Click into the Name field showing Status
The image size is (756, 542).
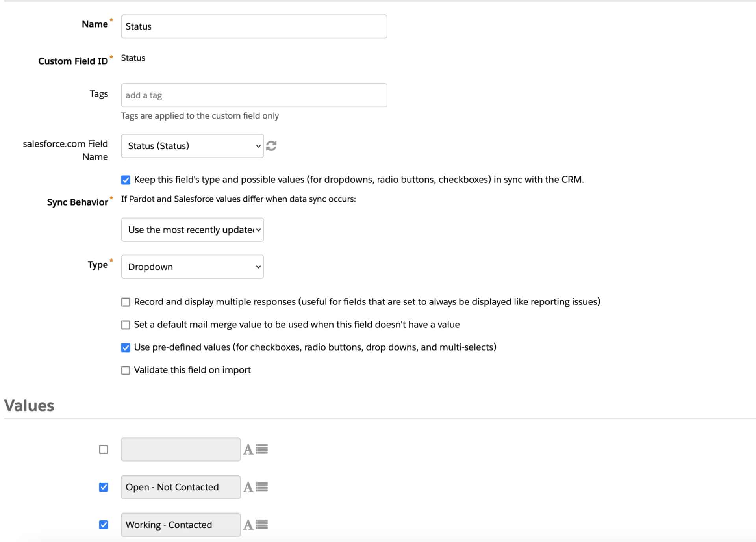click(x=254, y=26)
